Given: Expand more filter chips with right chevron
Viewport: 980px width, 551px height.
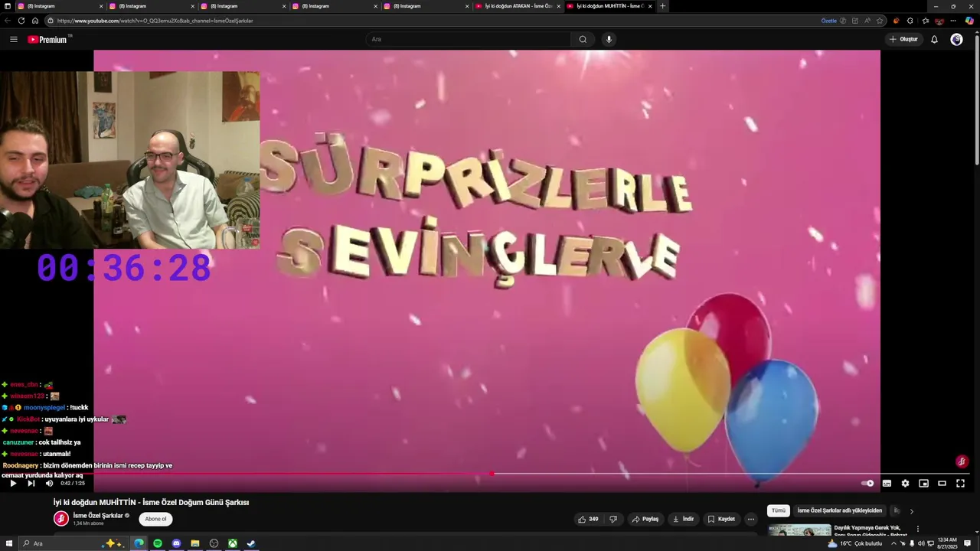Looking at the screenshot, I should pyautogui.click(x=911, y=510).
